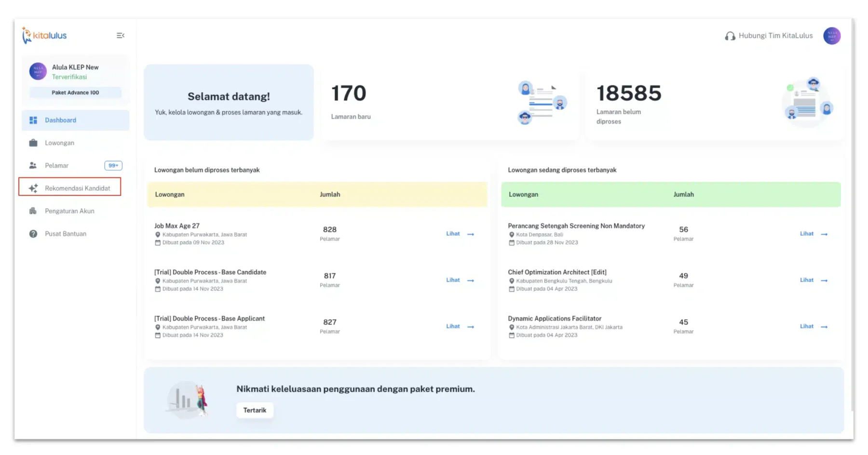Open the user avatar at top right
This screenshot has height=455, width=868.
coord(831,36)
